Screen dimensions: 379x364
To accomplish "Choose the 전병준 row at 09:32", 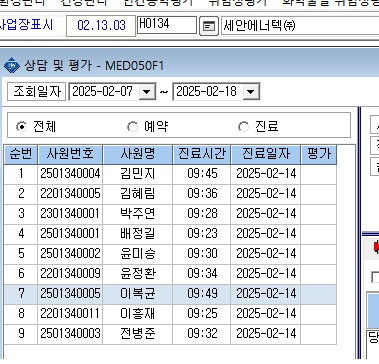I will click(x=170, y=334).
